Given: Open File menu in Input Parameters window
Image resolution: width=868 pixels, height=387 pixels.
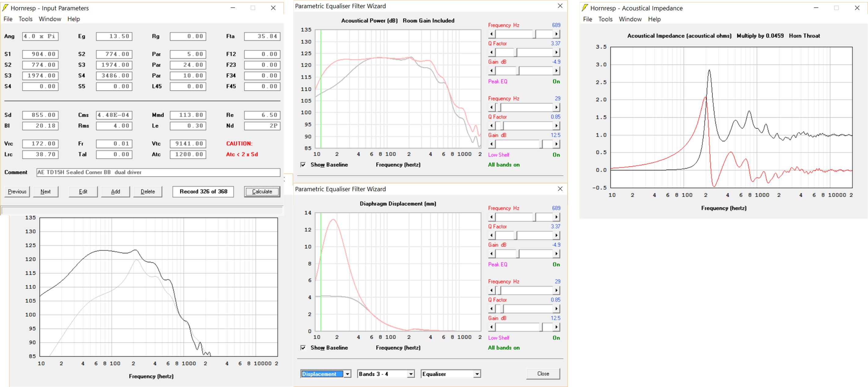Looking at the screenshot, I should coord(8,19).
